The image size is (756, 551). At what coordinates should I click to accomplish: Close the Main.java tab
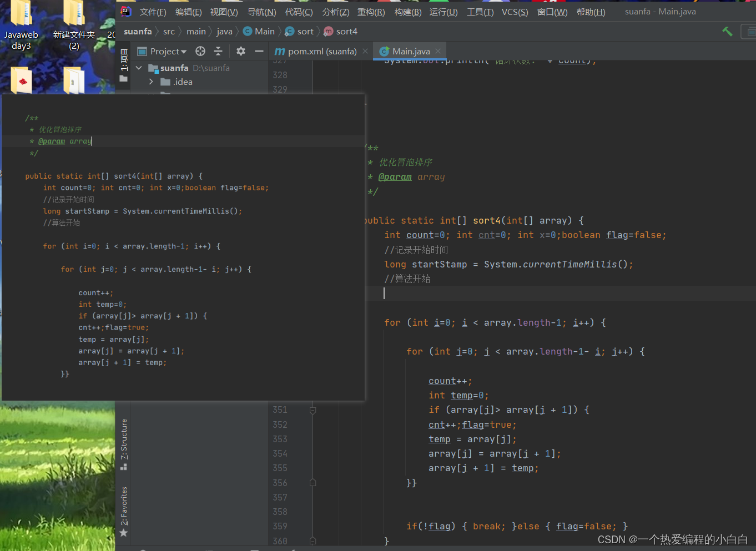coord(438,51)
